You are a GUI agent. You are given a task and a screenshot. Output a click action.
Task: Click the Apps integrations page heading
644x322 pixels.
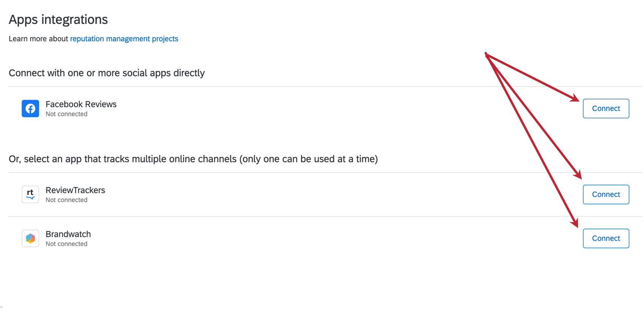pyautogui.click(x=58, y=19)
